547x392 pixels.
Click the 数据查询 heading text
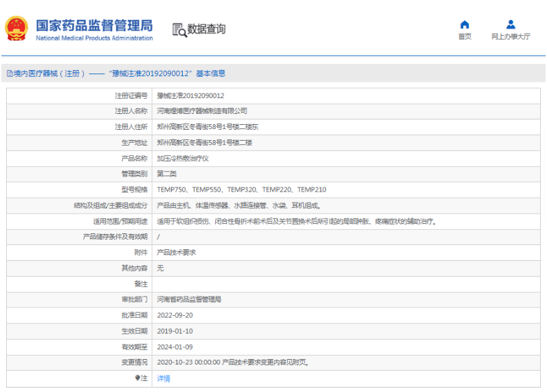click(x=207, y=29)
